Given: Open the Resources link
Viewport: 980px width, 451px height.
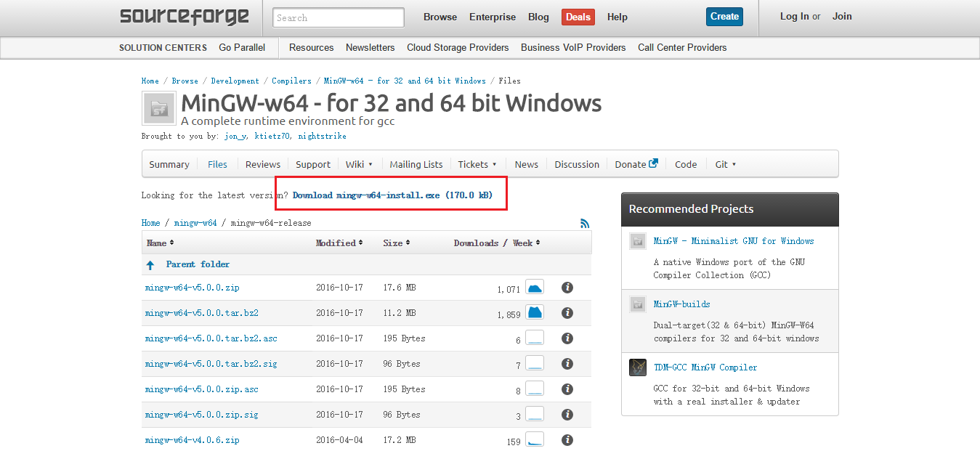Looking at the screenshot, I should pos(312,47).
